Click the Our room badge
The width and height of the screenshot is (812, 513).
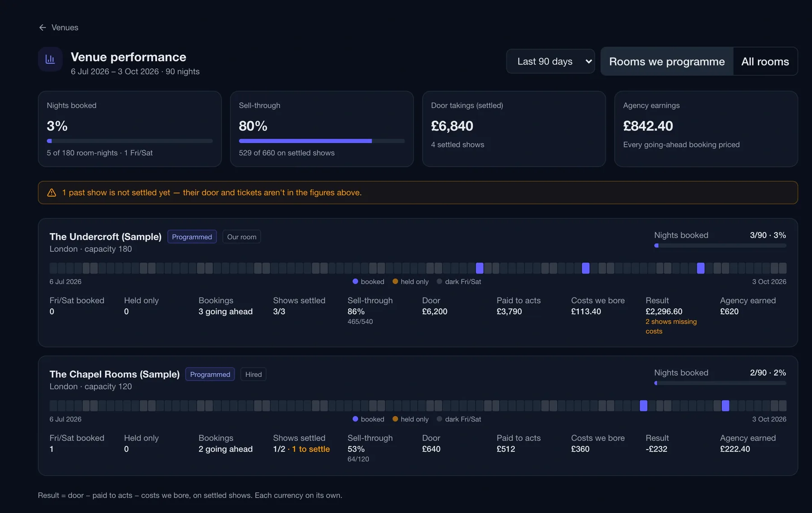[x=242, y=237]
